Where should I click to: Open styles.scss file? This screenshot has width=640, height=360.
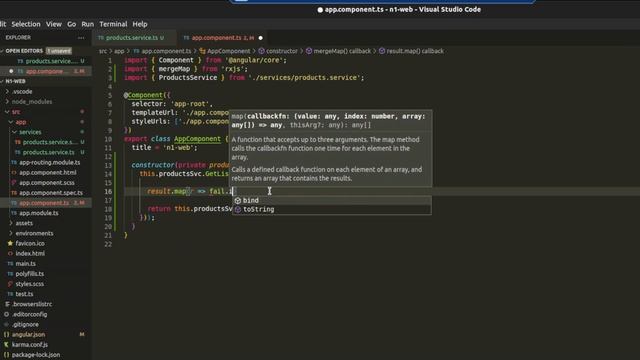(29, 284)
